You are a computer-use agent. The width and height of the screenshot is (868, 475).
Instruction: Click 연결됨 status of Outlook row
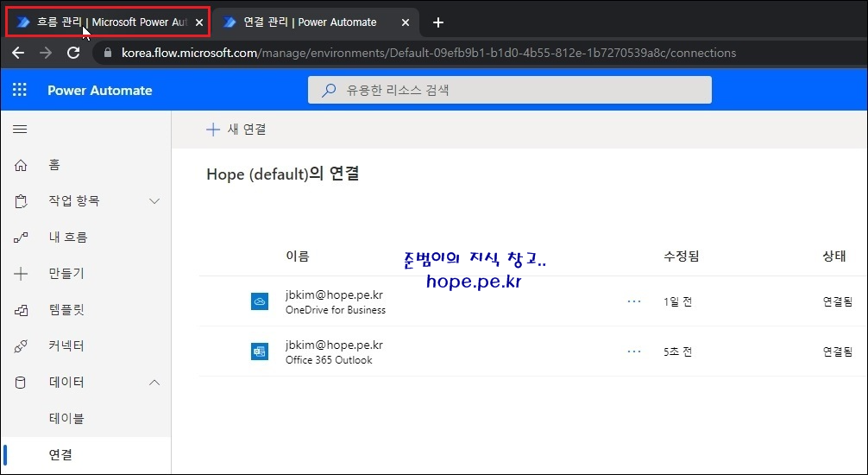coord(838,351)
